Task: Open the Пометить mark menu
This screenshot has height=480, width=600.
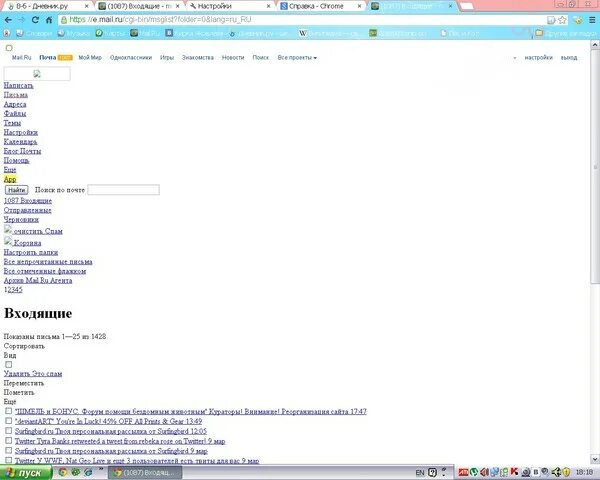Action: (x=19, y=392)
